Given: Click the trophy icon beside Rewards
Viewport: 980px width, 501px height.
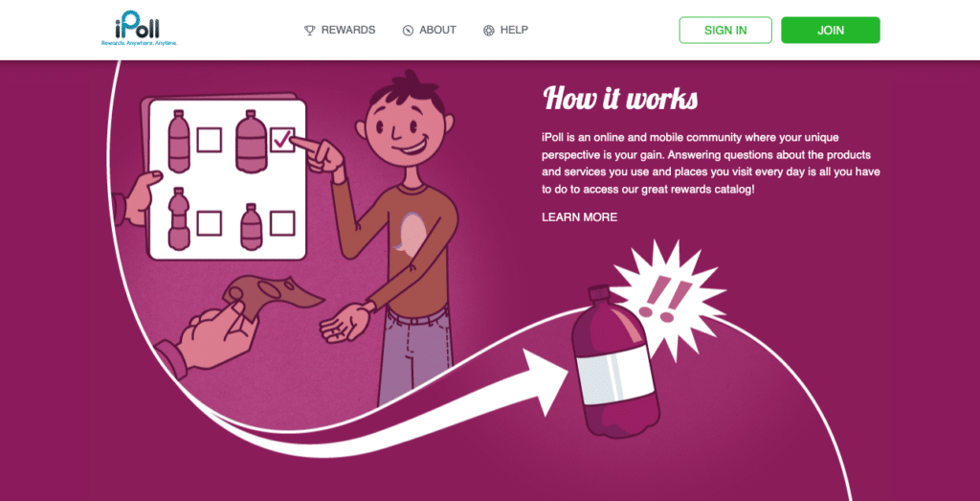Looking at the screenshot, I should 309,30.
